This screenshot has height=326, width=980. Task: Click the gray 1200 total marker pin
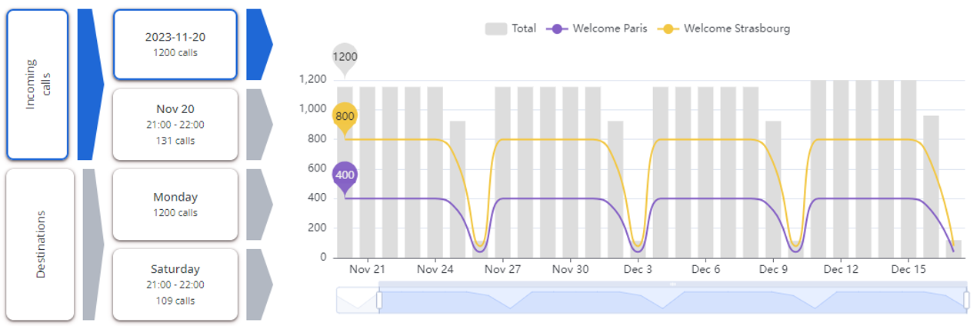point(345,56)
